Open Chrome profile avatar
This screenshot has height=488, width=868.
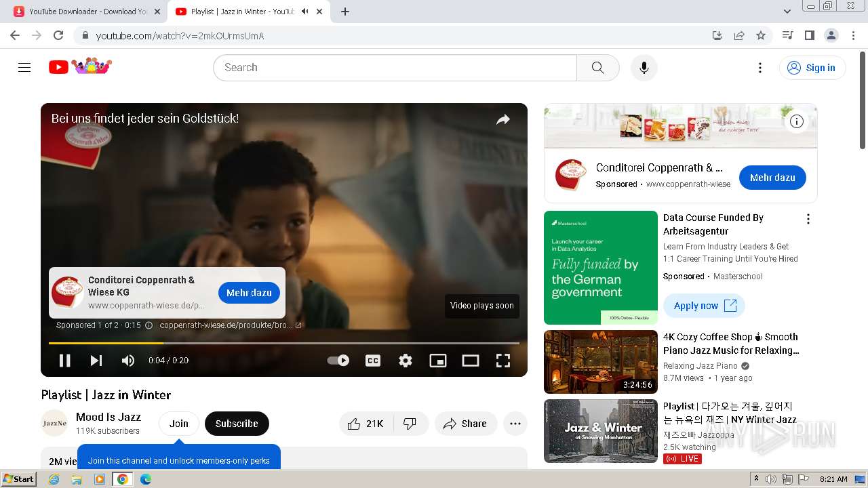(x=831, y=35)
